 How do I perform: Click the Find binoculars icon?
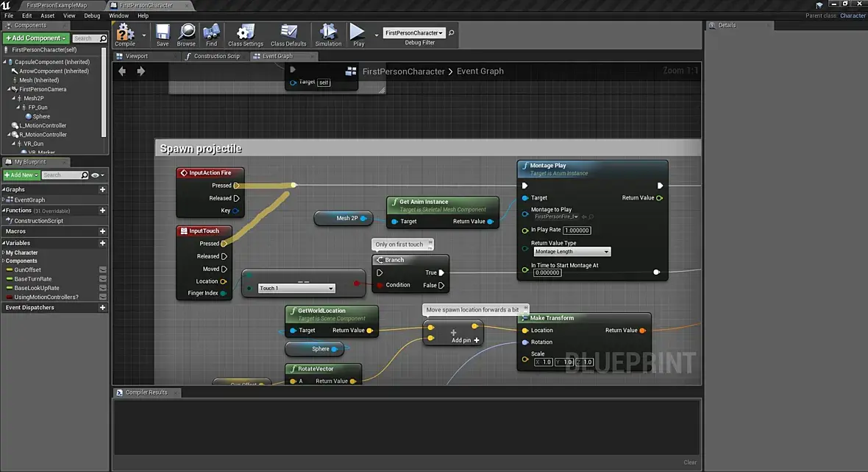(x=211, y=32)
